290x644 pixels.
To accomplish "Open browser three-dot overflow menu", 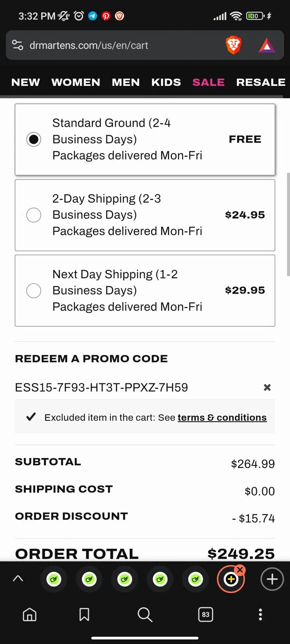I will pos(260,614).
